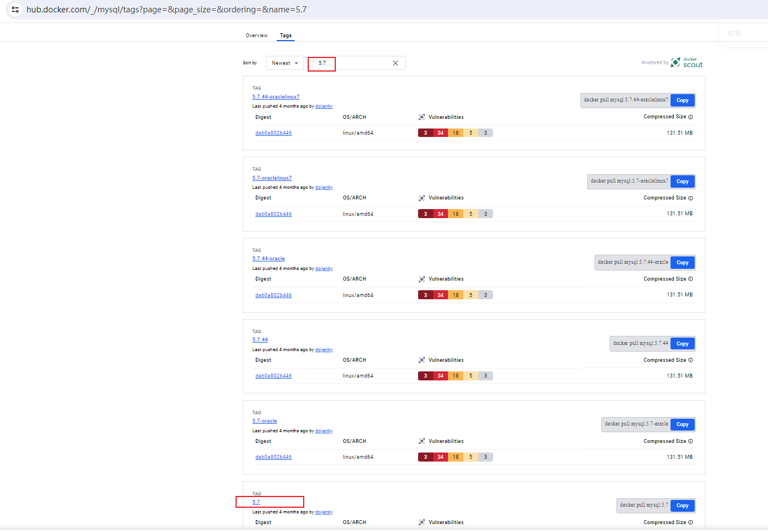The height and width of the screenshot is (532, 768).
Task: Open doijanky profile under 5.7.44-oraclelinux7
Action: (x=324, y=107)
